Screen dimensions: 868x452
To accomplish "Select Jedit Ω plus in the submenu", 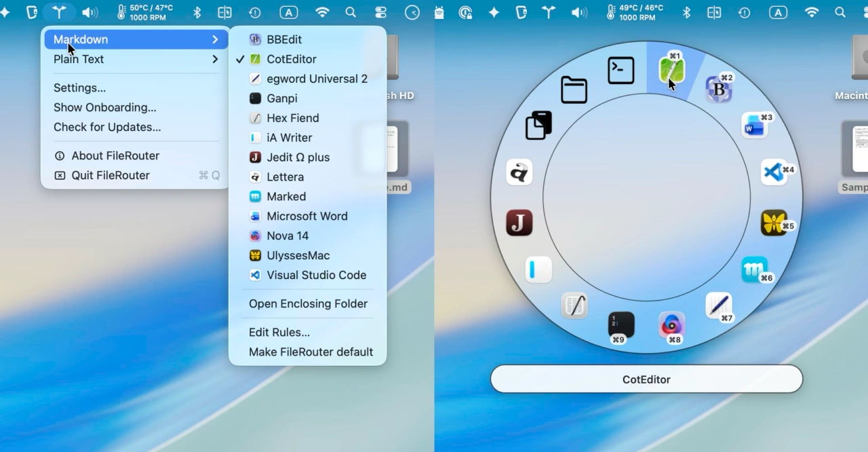I will [308, 157].
